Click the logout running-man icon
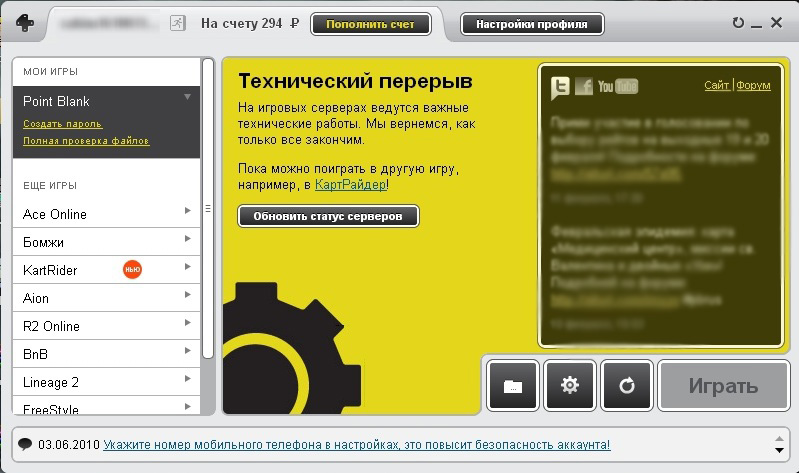 point(176,23)
